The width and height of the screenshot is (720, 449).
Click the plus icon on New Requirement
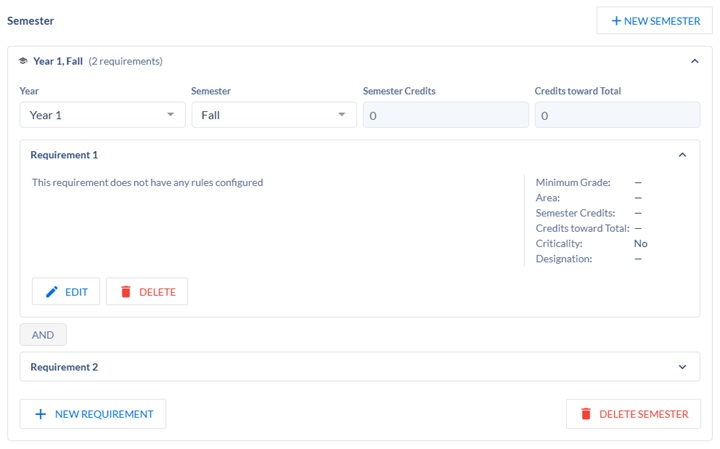tap(40, 414)
